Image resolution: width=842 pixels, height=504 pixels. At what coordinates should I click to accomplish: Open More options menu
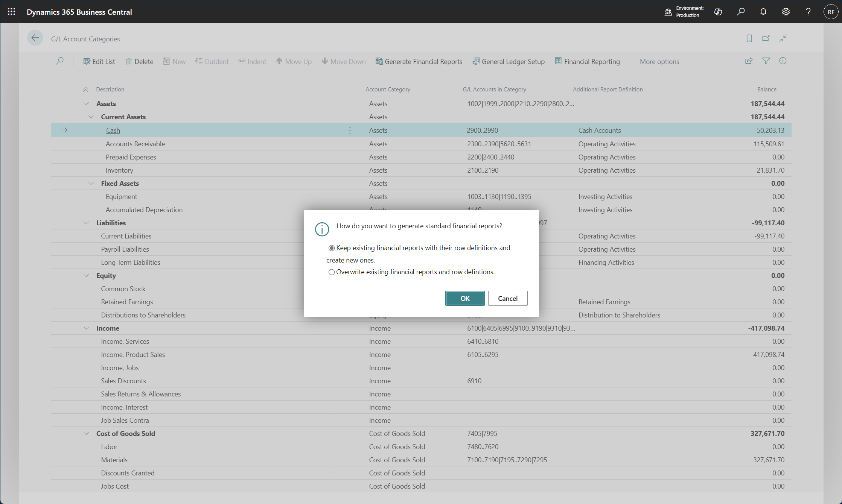[659, 61]
